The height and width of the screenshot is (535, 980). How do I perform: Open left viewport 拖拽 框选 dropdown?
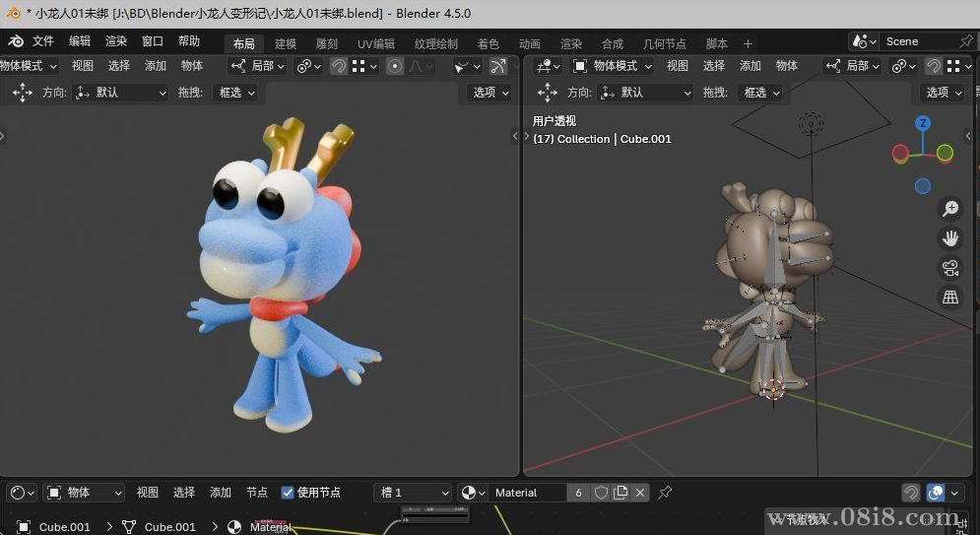[x=235, y=93]
